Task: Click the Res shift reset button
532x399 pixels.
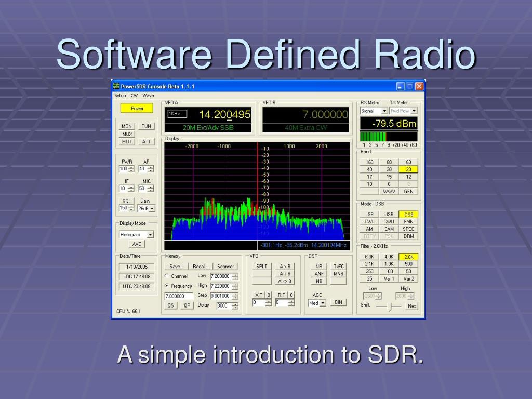Action: [412, 306]
